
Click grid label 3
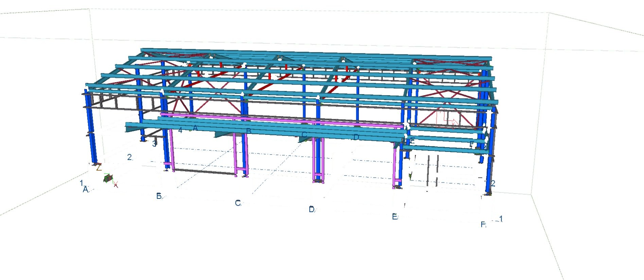(154, 143)
